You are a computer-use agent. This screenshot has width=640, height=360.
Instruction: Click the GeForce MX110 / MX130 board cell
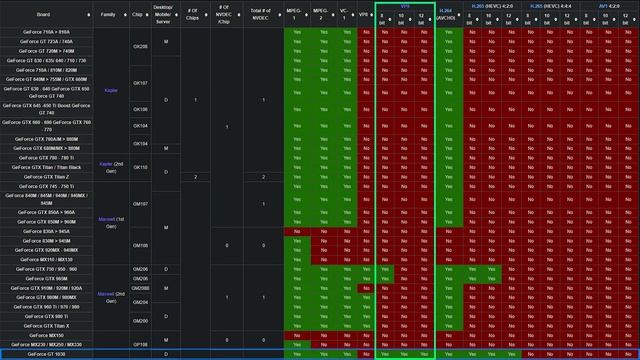47,260
